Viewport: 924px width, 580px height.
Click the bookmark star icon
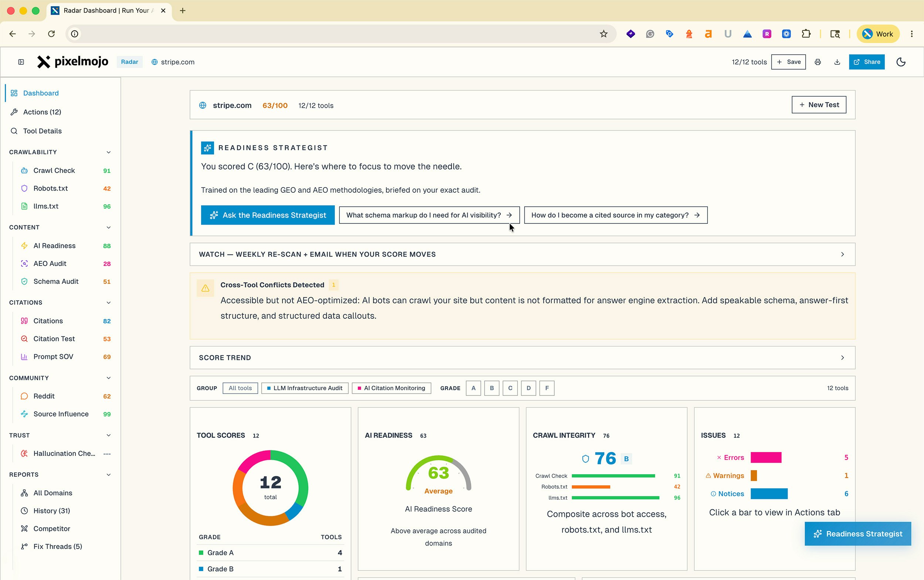click(x=604, y=34)
